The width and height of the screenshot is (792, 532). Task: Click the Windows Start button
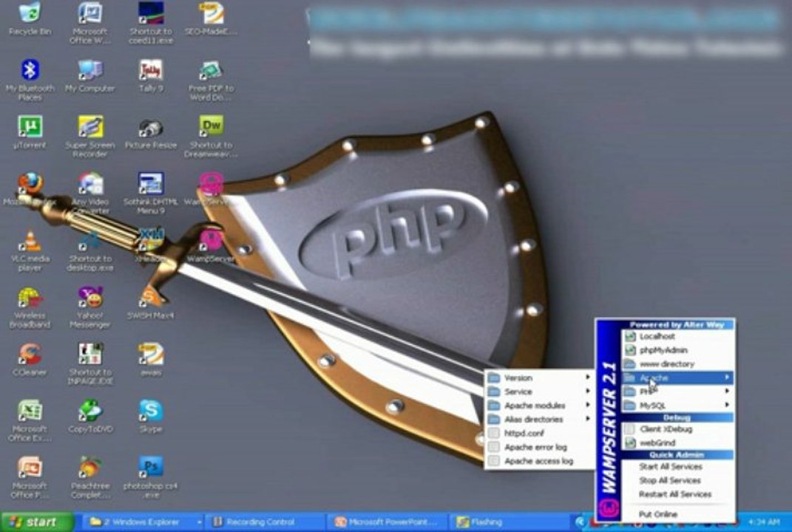click(x=38, y=522)
